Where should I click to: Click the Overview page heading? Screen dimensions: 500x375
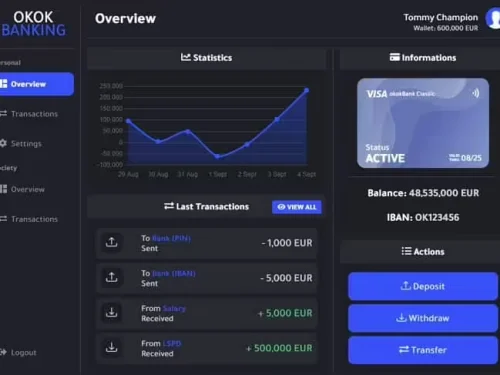pos(125,18)
